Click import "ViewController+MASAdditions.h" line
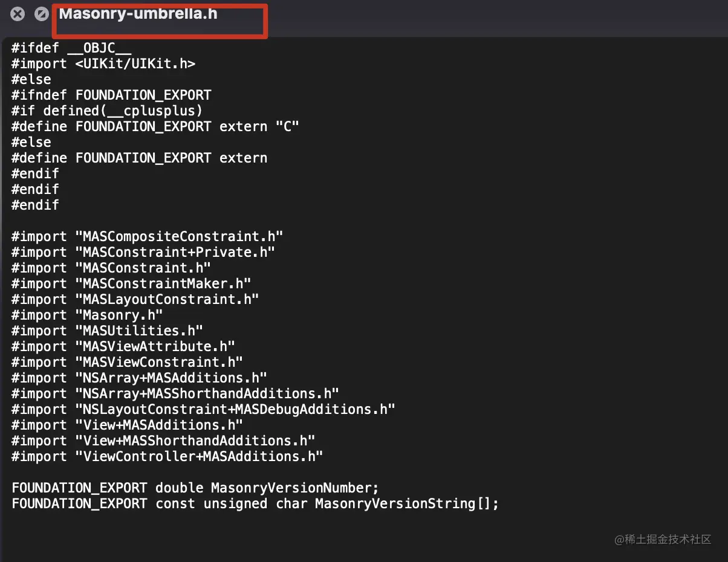728x562 pixels. 167,456
